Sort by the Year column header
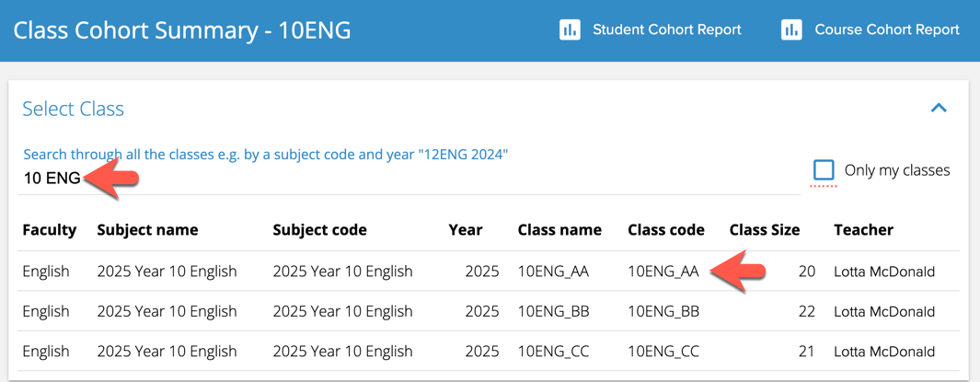The image size is (980, 382). point(465,230)
